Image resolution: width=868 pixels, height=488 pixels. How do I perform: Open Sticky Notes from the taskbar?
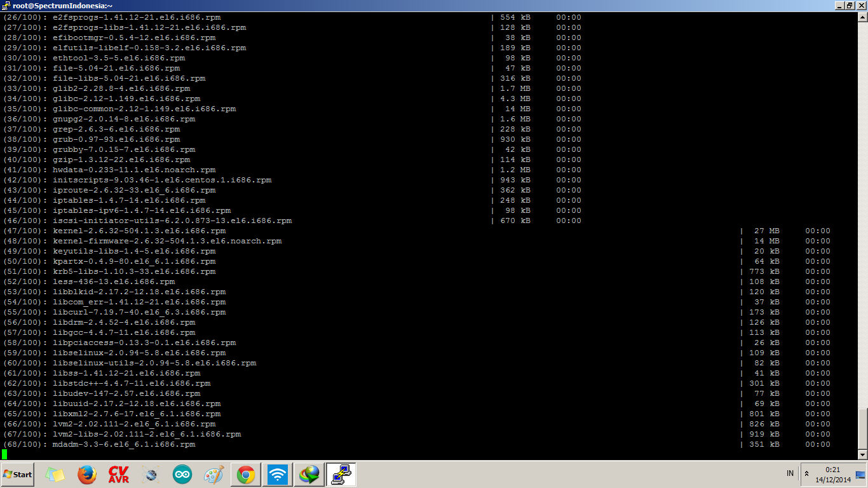[55, 475]
